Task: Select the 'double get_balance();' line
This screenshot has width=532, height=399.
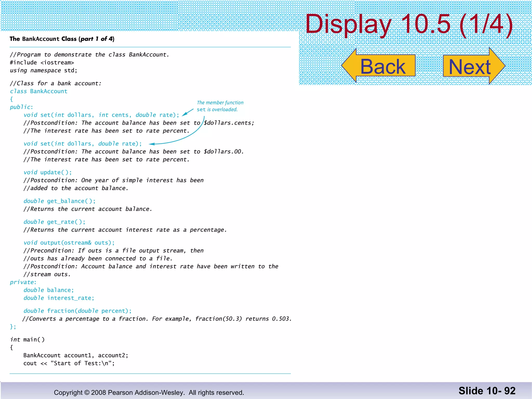Action: [x=59, y=201]
